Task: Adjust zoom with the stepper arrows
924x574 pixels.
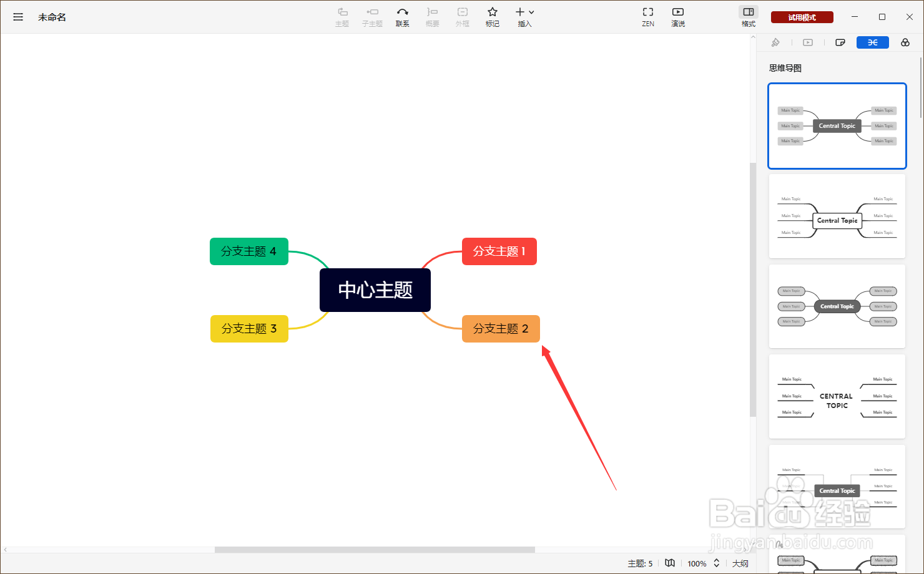Action: click(x=717, y=563)
